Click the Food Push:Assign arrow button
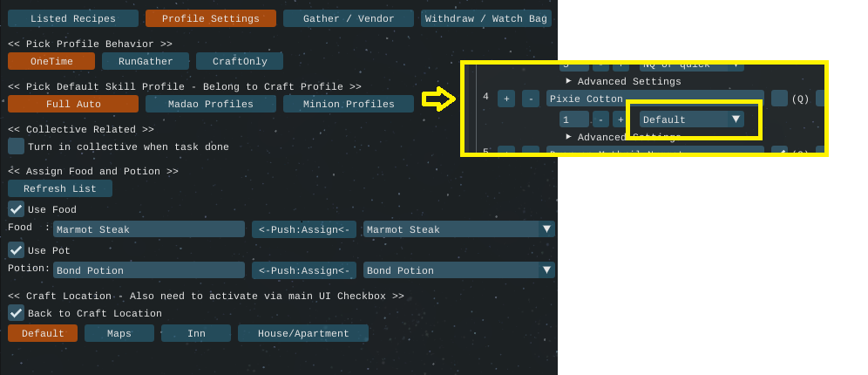Image resolution: width=868 pixels, height=375 pixels. pyautogui.click(x=304, y=229)
